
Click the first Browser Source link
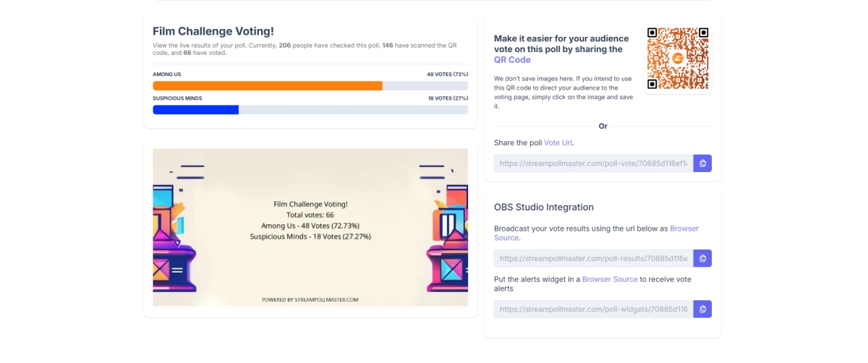click(x=684, y=229)
